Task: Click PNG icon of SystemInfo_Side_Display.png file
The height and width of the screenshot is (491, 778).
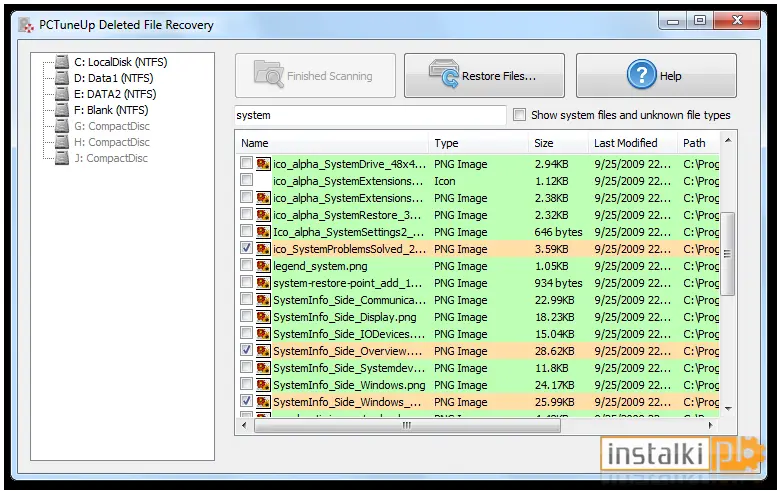Action: coord(263,316)
